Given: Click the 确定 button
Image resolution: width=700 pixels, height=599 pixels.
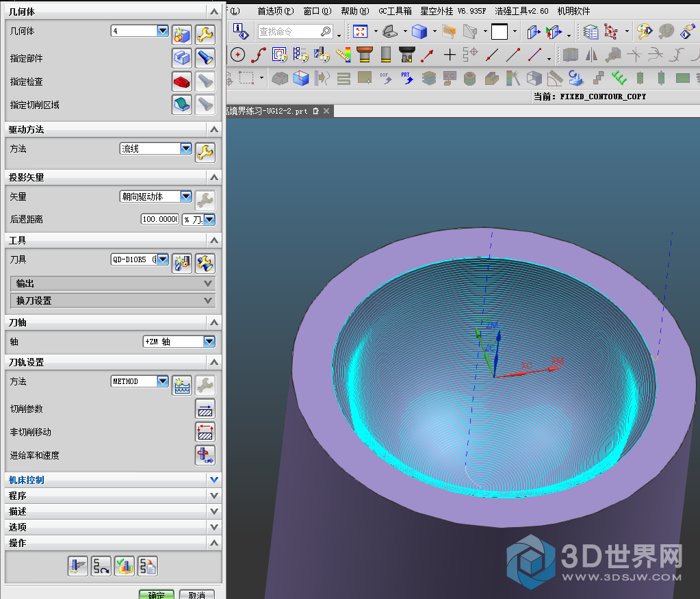Looking at the screenshot, I should (156, 594).
